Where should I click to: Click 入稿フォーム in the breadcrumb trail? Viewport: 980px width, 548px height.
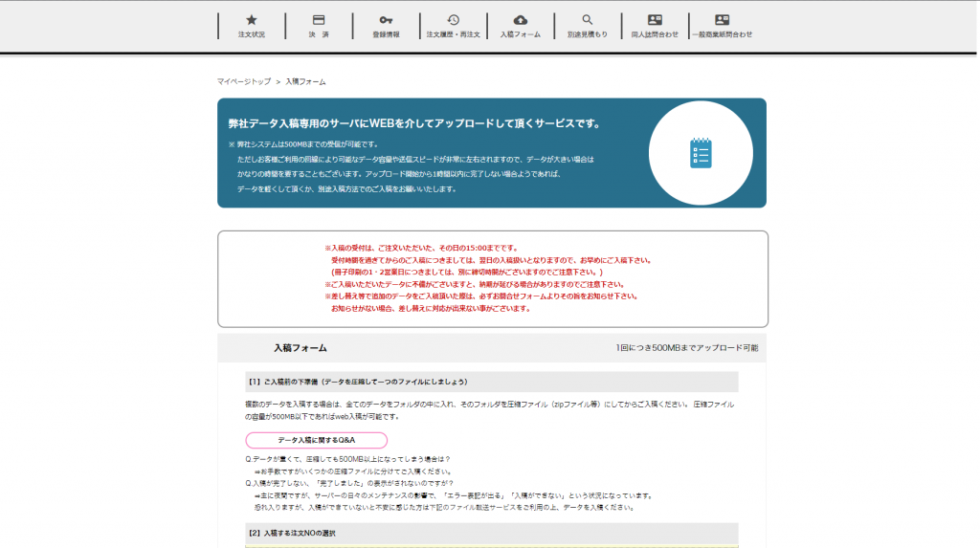tap(305, 81)
